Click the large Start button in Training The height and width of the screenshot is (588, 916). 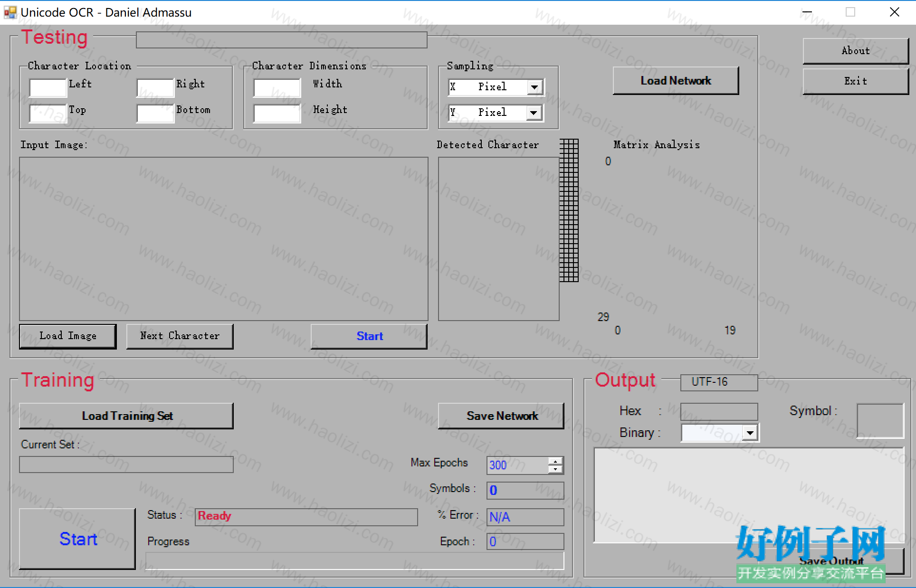pyautogui.click(x=77, y=539)
